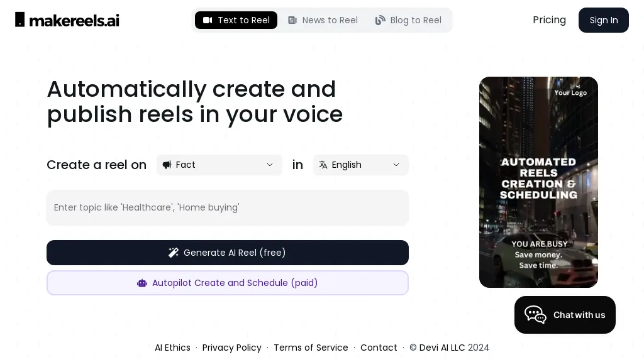Image resolution: width=644 pixels, height=362 pixels.
Task: Click the chat bubble icon
Action: (x=535, y=315)
